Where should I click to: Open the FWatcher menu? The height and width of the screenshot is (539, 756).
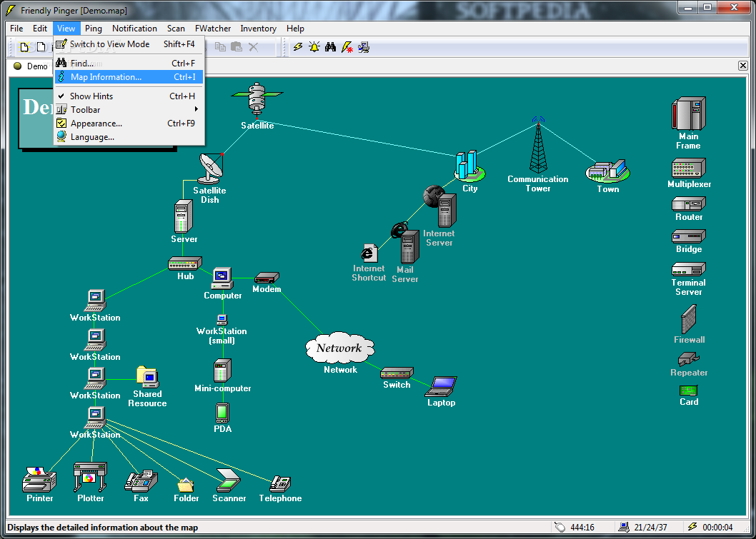tap(213, 29)
